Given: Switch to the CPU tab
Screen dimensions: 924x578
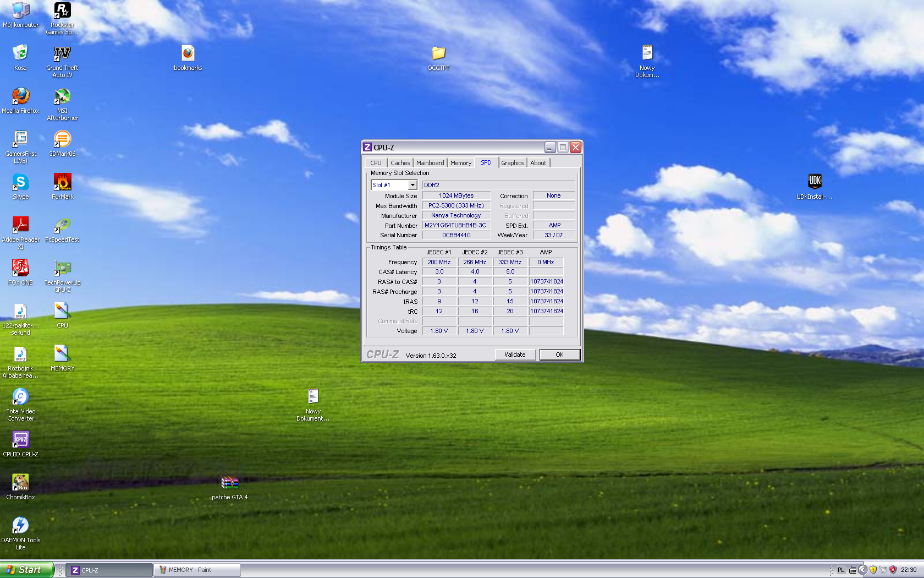Looking at the screenshot, I should point(376,163).
